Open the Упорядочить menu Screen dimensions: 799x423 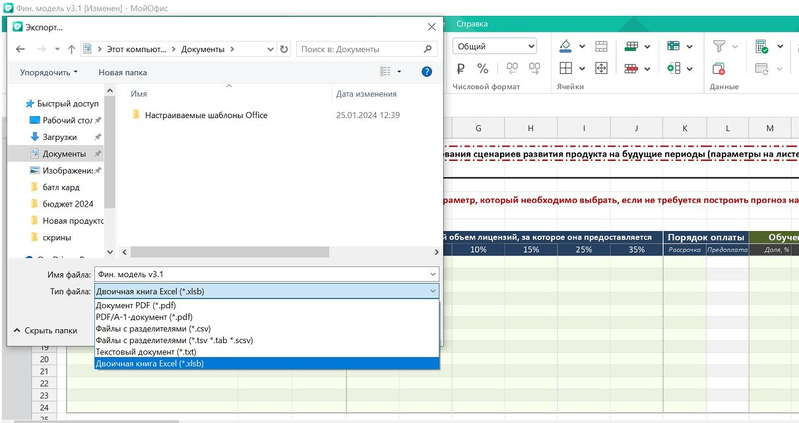48,72
